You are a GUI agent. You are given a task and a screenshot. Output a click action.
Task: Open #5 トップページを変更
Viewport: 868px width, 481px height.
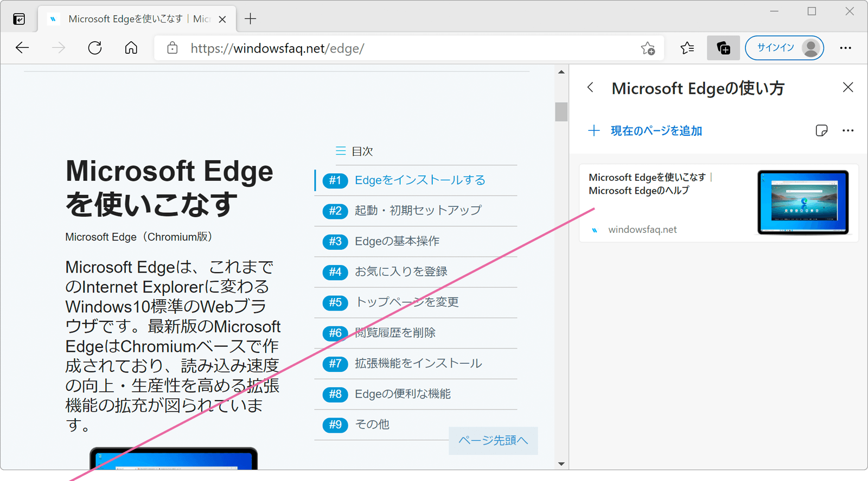click(x=416, y=302)
